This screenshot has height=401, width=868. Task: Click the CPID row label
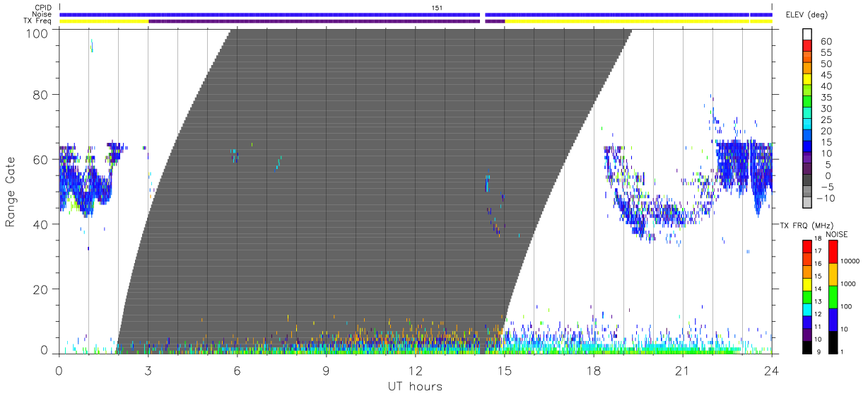(44, 8)
